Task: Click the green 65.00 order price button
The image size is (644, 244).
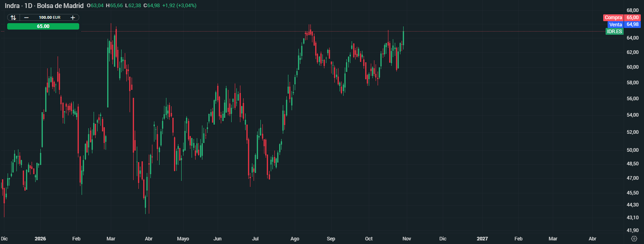Action: coord(43,26)
